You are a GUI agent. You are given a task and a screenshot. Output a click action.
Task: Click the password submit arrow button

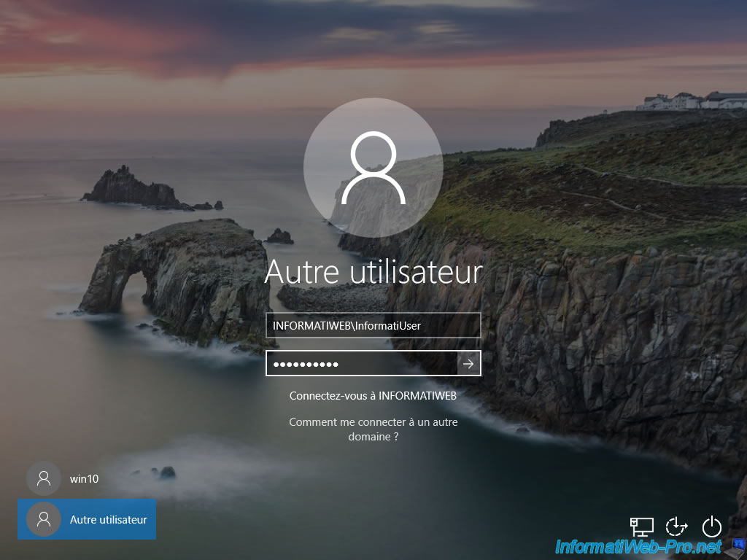[x=468, y=364]
